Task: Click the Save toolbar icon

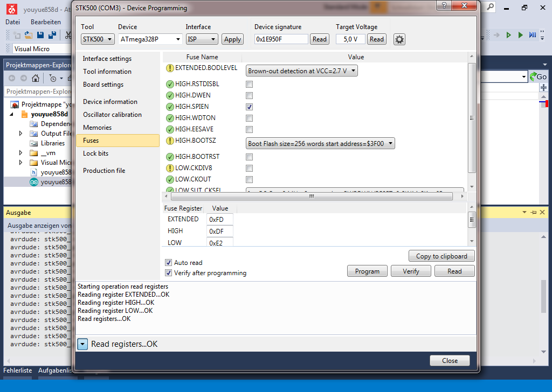Action: tap(40, 35)
